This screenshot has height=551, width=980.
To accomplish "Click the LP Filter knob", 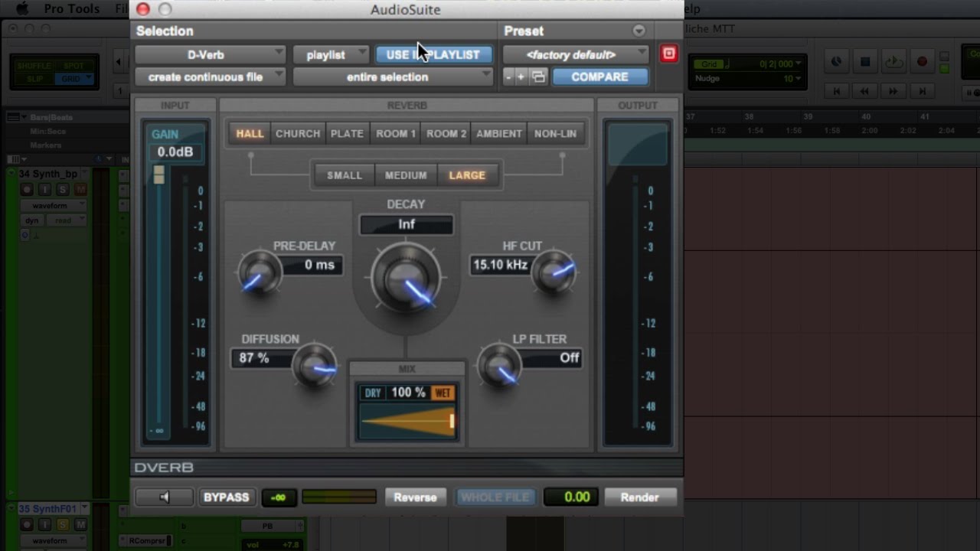I will 499,366.
